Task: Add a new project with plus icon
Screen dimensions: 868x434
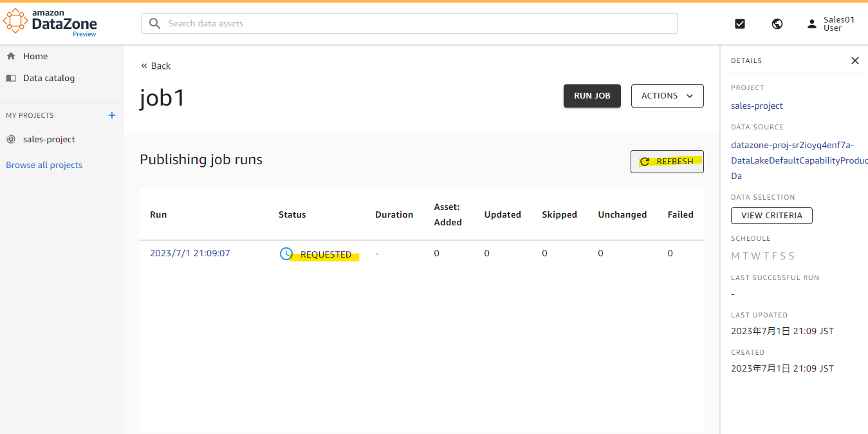Action: click(x=112, y=115)
